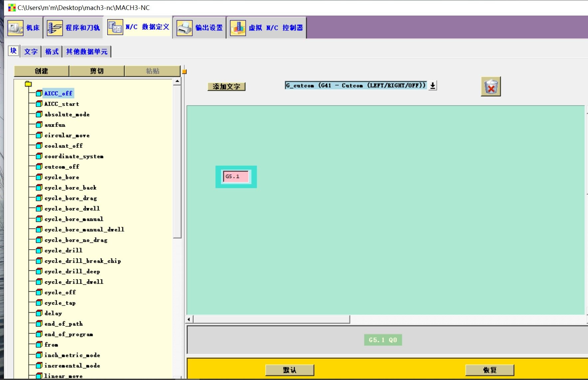Click the block icon beside delay

tap(39, 313)
